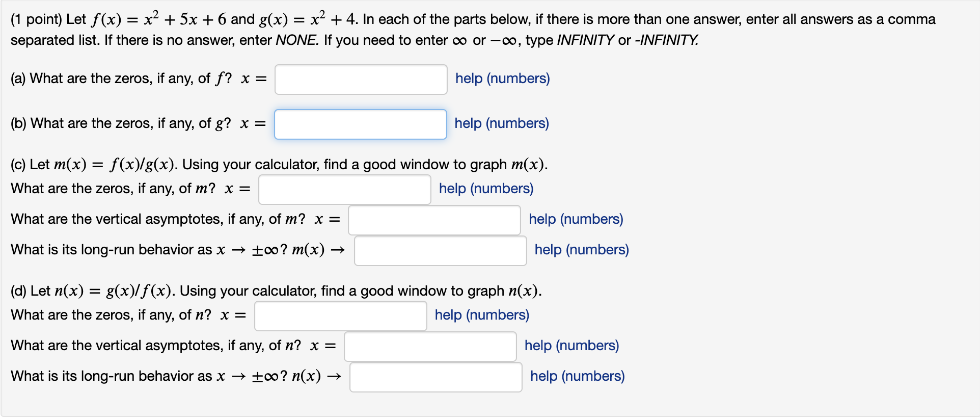Click the answer box for zeros of f
Screen dimensions: 980x420
[x=360, y=79]
